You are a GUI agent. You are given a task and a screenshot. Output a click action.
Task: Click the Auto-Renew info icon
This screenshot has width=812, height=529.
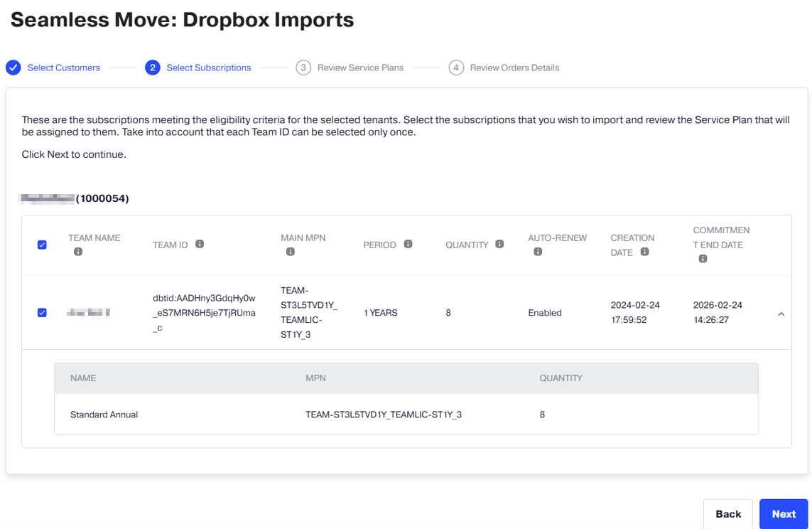tap(538, 252)
